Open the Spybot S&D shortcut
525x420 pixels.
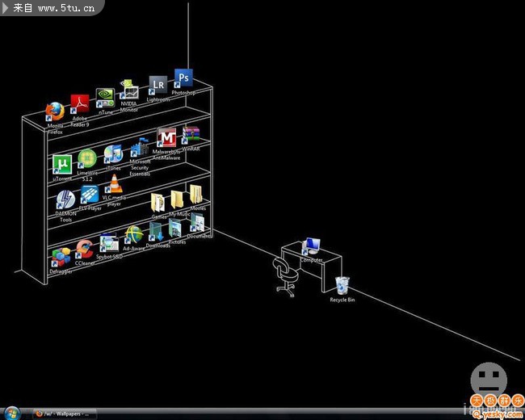[x=109, y=243]
